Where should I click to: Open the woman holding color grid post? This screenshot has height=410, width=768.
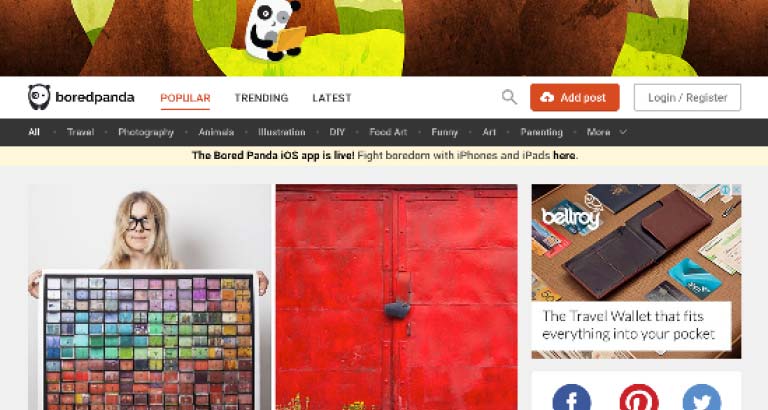pyautogui.click(x=148, y=297)
